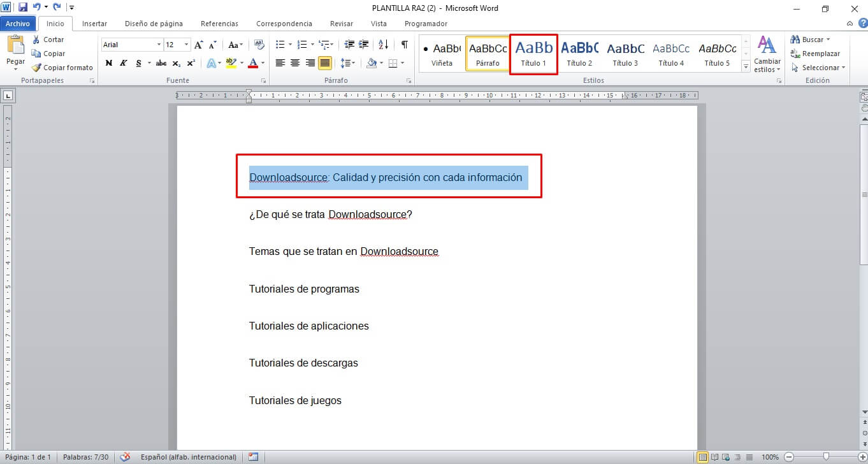This screenshot has width=868, height=464.
Task: Toggle bold N formatting
Action: 108,63
